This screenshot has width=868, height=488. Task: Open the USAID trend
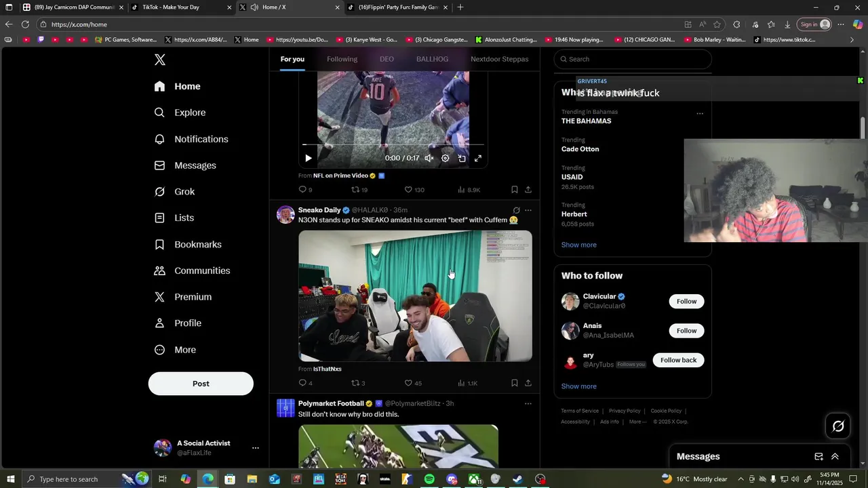[x=572, y=177]
